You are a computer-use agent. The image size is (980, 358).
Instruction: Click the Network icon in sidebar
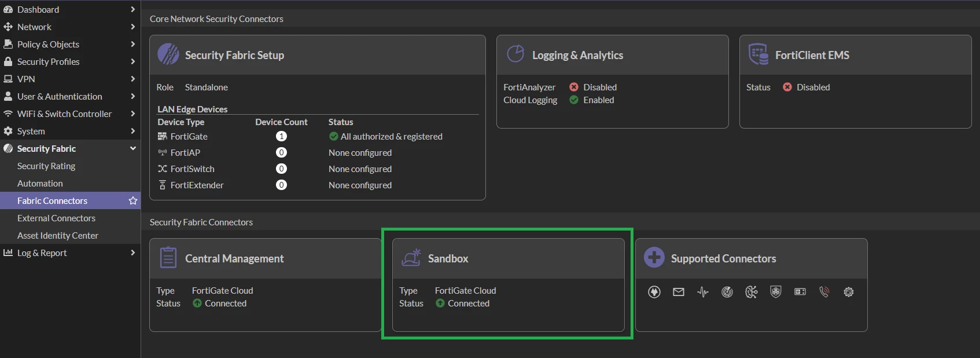8,27
